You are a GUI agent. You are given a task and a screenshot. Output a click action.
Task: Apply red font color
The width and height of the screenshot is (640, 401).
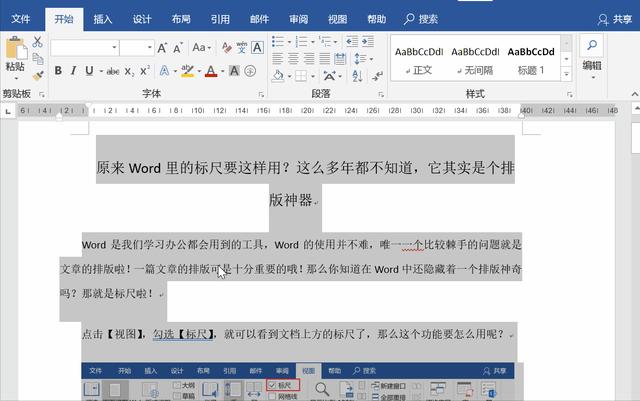(x=211, y=71)
